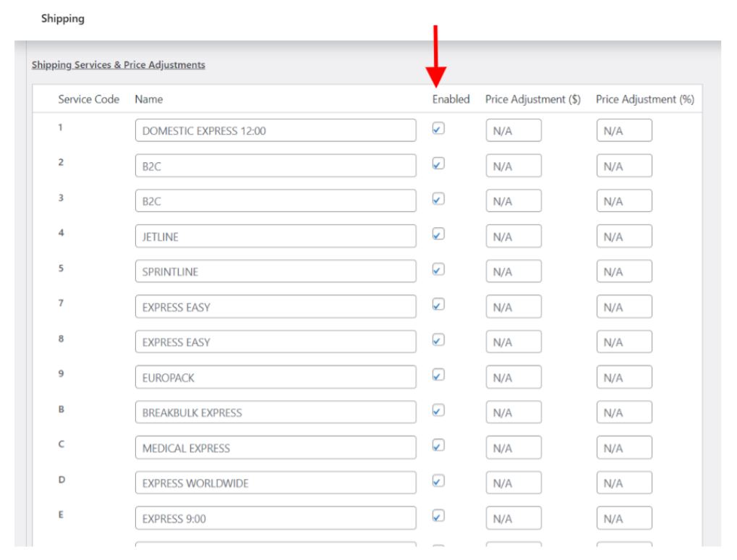Image resolution: width=737 pixels, height=560 pixels.
Task: Set percent adjustment for SPRINTLINE
Action: [624, 271]
